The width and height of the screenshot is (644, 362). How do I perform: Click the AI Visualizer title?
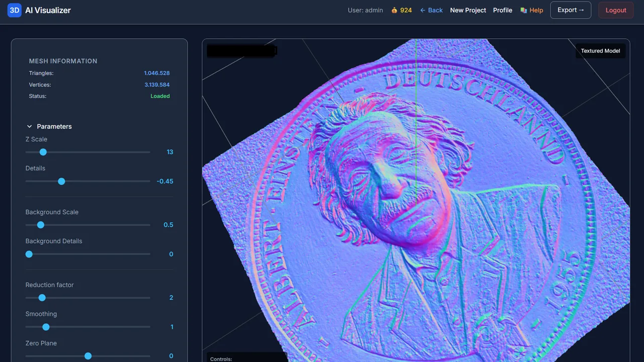click(x=48, y=10)
